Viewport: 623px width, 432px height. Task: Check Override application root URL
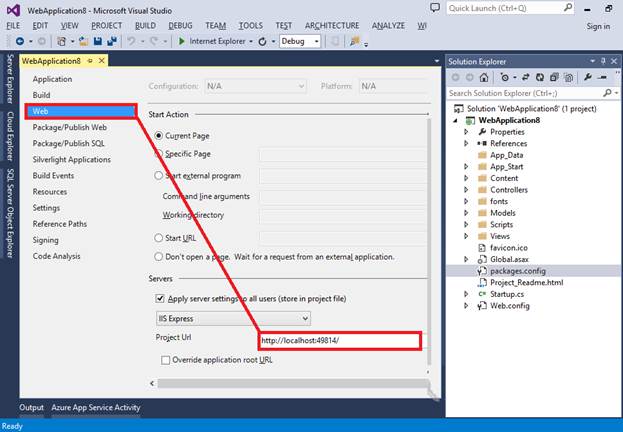pos(165,360)
